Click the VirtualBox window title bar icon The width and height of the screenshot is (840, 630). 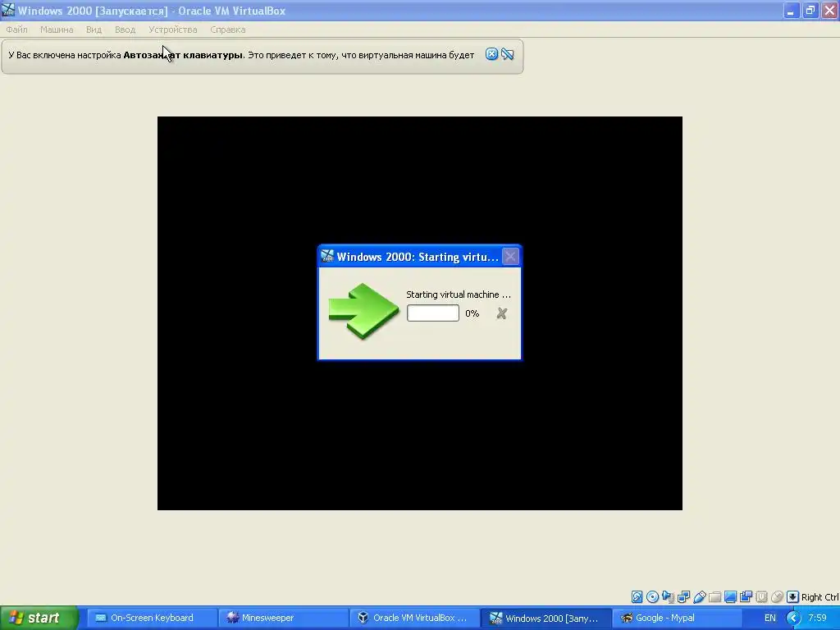[8, 10]
